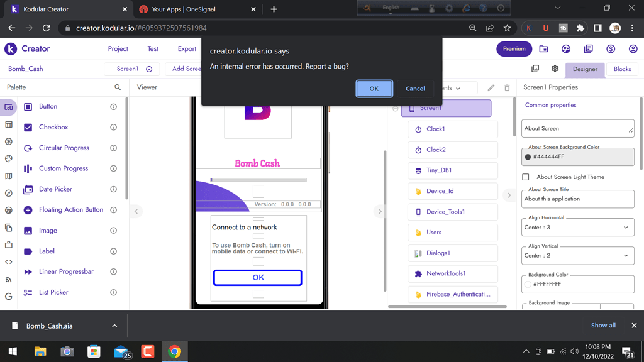The image size is (644, 362).
Task: Switch to the Blocks view tab
Action: [622, 69]
